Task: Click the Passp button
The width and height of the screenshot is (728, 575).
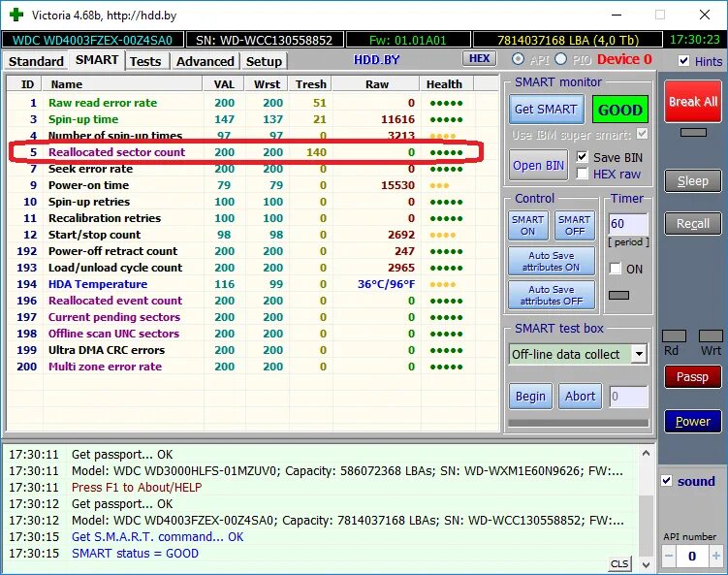Action: tap(693, 376)
